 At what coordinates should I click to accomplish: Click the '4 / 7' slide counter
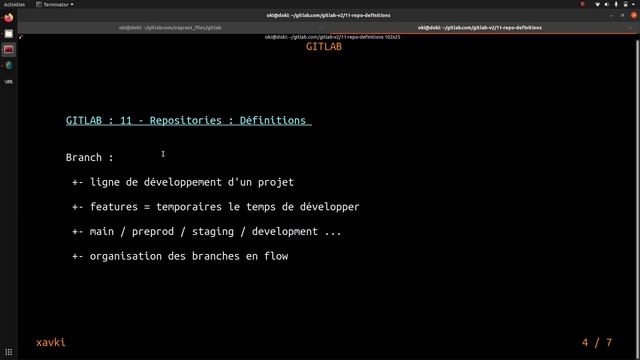[x=597, y=342]
